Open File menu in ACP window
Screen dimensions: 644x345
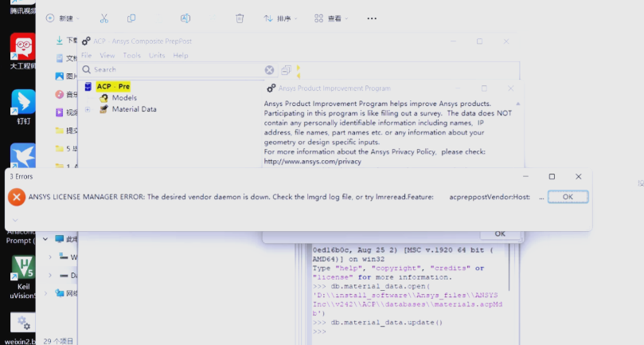tap(86, 56)
